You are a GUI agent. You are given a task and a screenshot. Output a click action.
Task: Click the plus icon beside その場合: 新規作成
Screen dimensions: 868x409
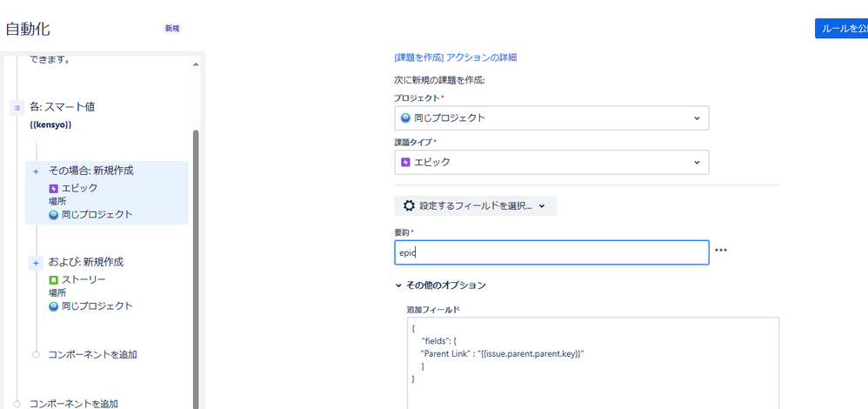click(x=36, y=172)
